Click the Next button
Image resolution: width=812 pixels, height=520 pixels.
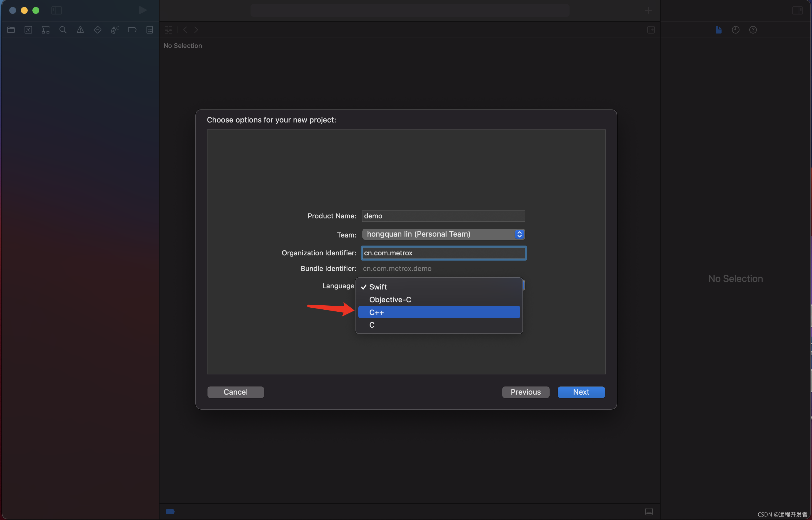581,392
